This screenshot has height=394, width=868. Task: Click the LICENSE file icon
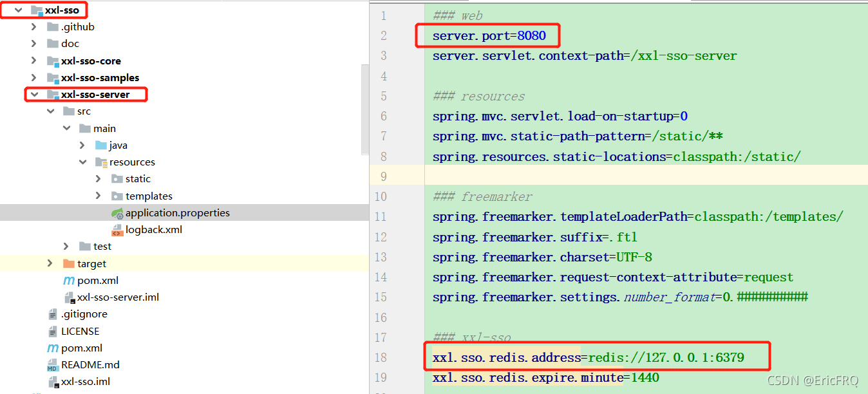tap(53, 331)
